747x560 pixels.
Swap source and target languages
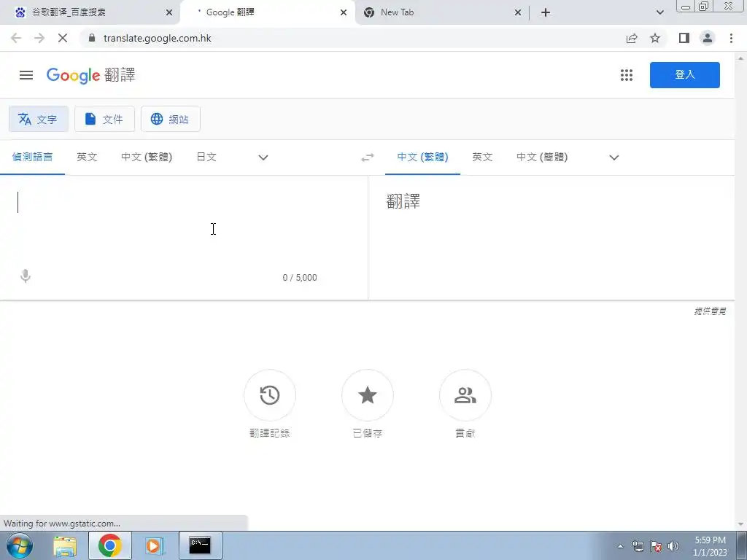pyautogui.click(x=368, y=157)
